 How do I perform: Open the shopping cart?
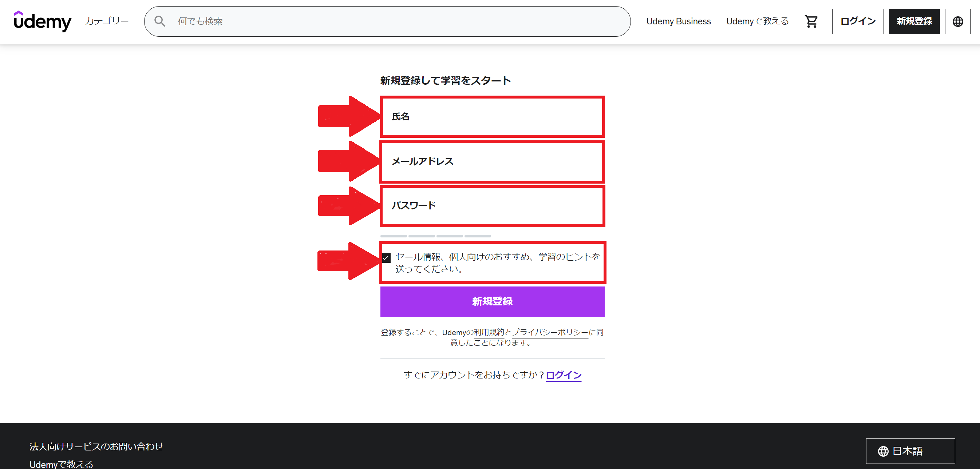811,21
